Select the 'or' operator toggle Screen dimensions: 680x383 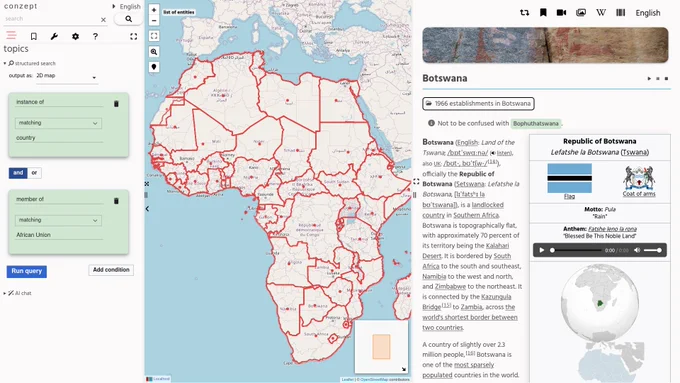point(34,173)
